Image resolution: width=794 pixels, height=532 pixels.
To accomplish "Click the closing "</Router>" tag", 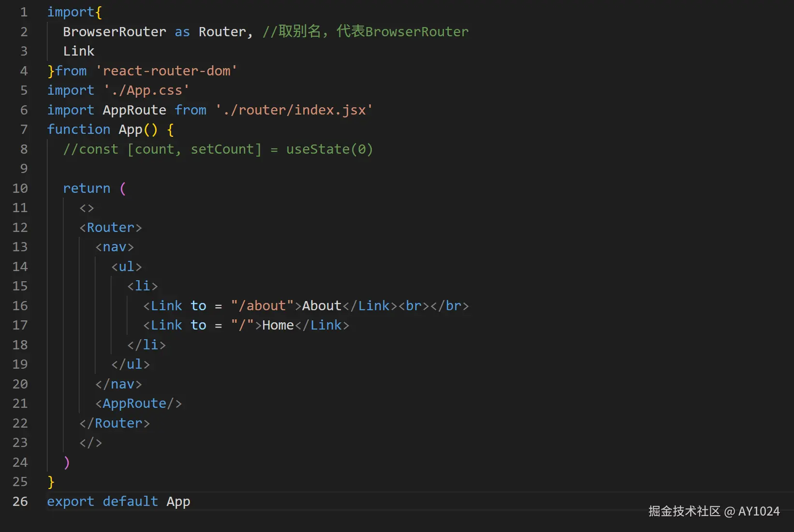I will click(x=115, y=423).
